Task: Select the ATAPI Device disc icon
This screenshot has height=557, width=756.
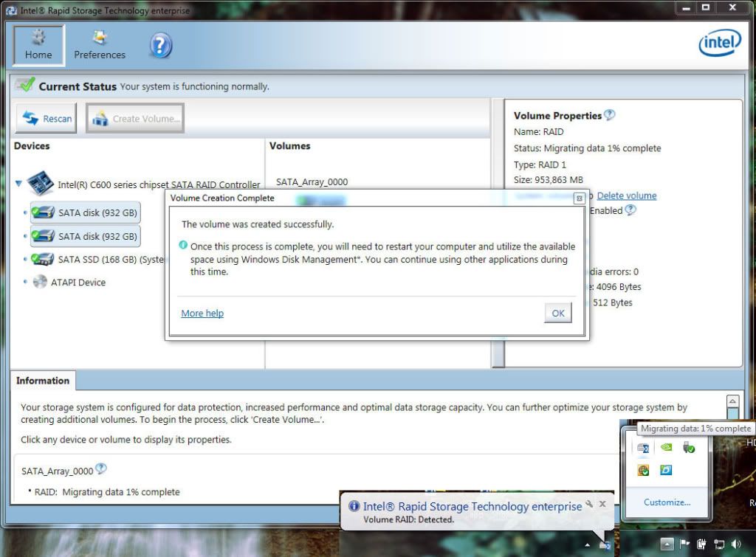Action: [40, 282]
